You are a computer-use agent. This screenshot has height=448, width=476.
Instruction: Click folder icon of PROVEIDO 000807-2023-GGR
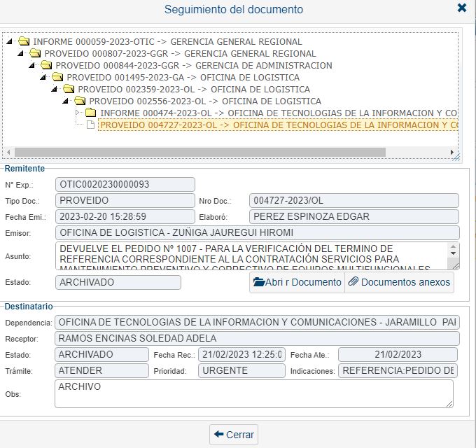click(35, 53)
